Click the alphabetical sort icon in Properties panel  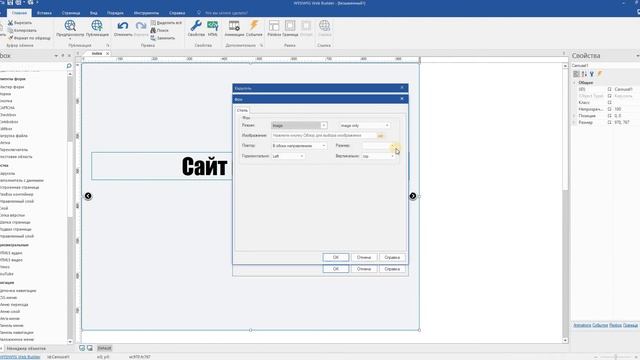(x=584, y=74)
